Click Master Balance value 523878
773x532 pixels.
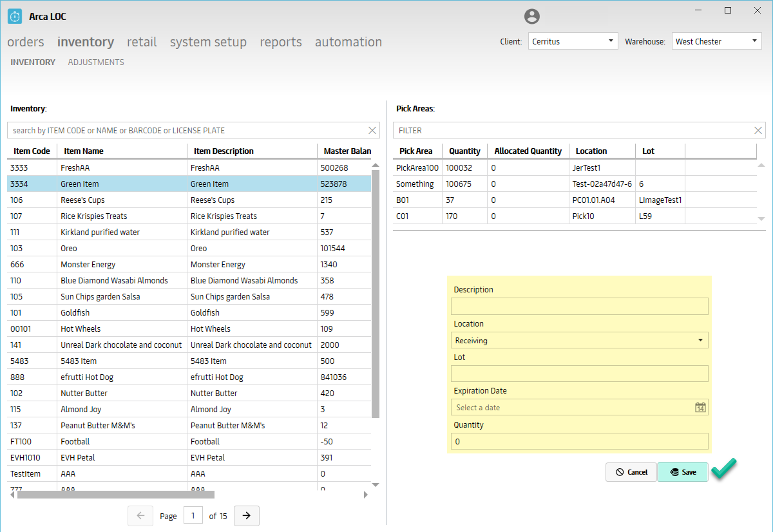(334, 184)
